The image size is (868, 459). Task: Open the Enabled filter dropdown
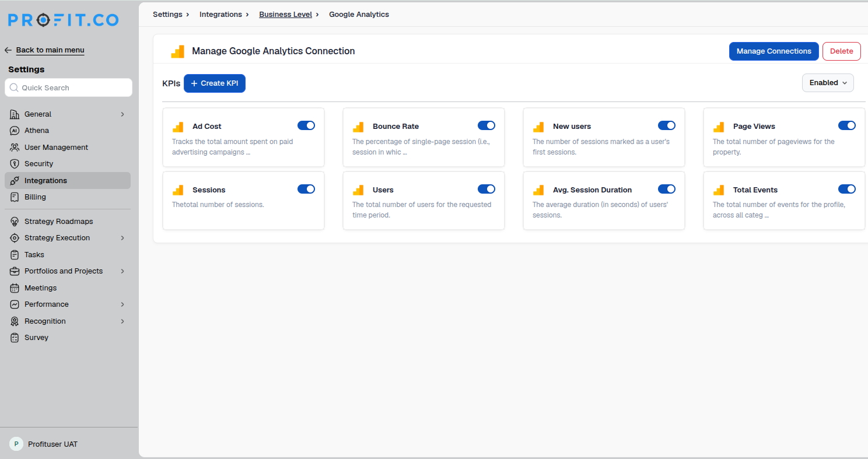(x=828, y=83)
